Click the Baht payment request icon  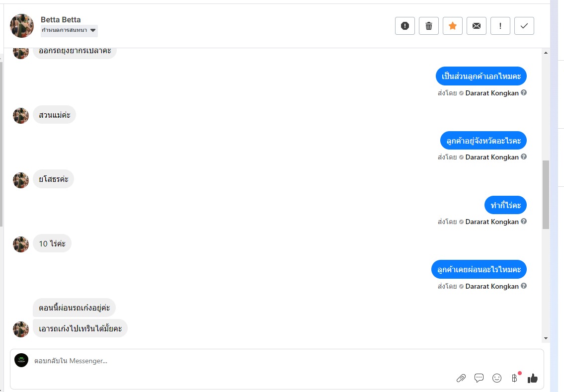(x=514, y=378)
